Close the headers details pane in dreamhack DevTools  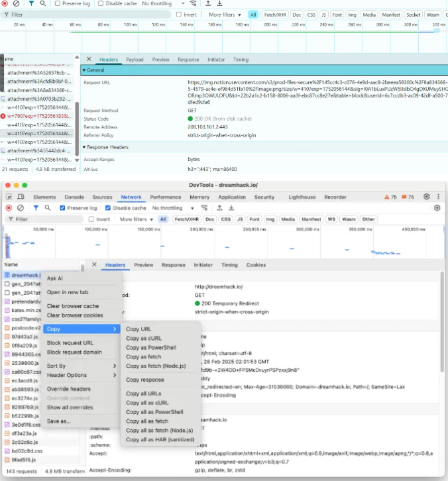94,264
